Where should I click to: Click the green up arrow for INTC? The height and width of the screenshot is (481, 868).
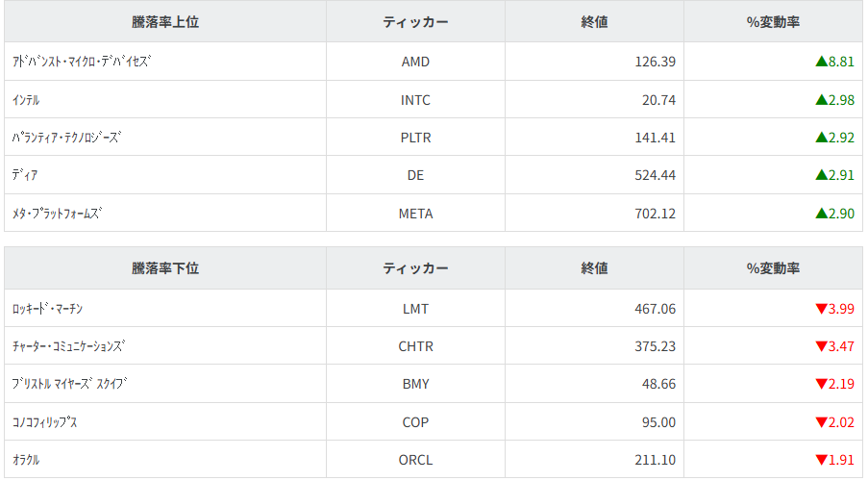pos(821,99)
